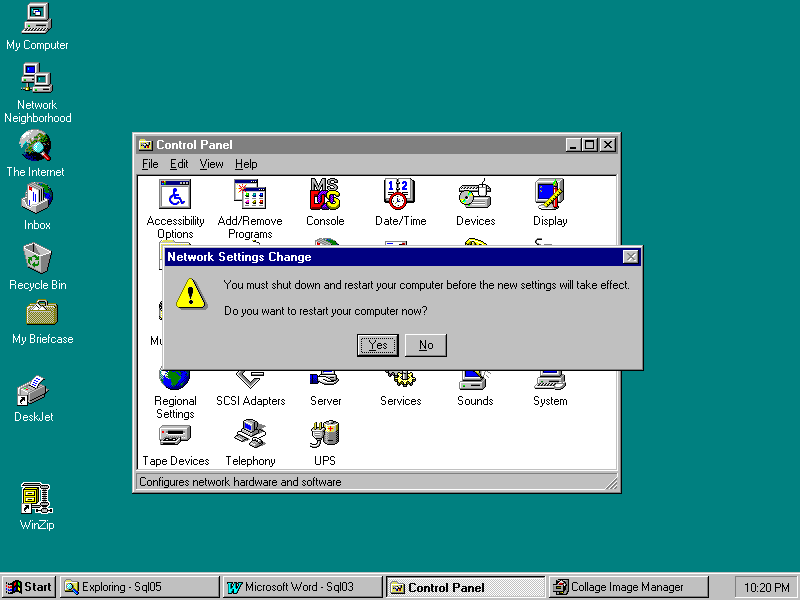Open the Display settings icon
This screenshot has width=800, height=600.
pos(550,195)
